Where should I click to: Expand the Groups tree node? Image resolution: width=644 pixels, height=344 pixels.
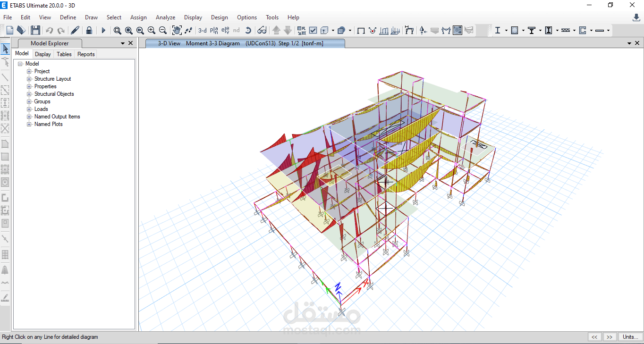29,101
